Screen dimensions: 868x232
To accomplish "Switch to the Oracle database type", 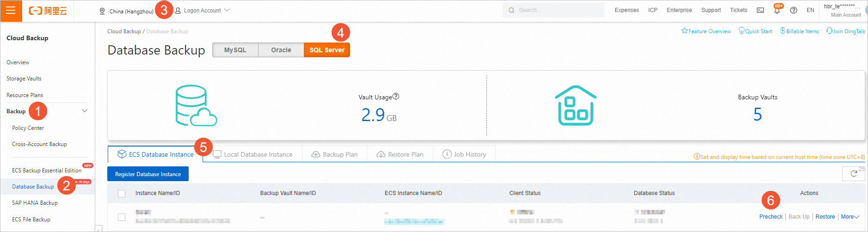I will click(x=281, y=50).
